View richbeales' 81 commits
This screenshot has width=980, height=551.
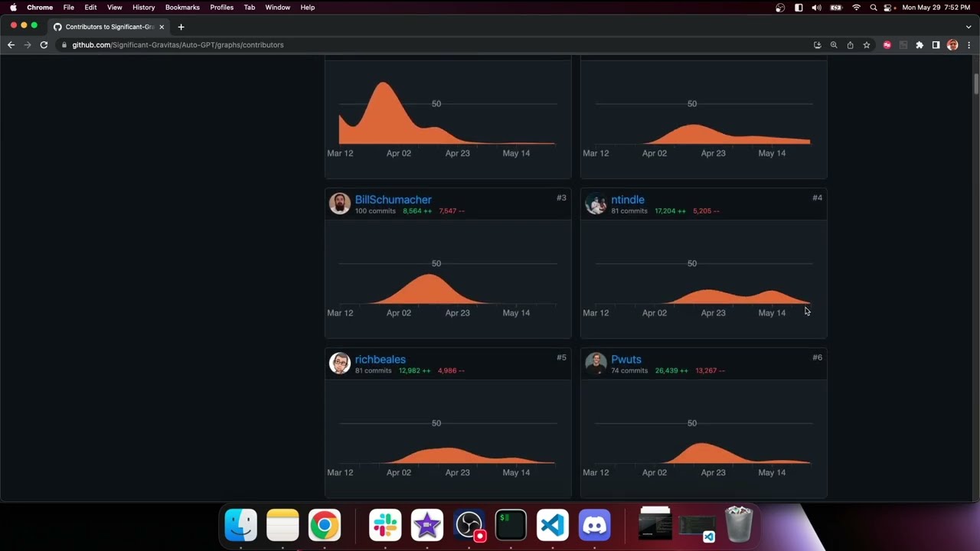coord(373,371)
